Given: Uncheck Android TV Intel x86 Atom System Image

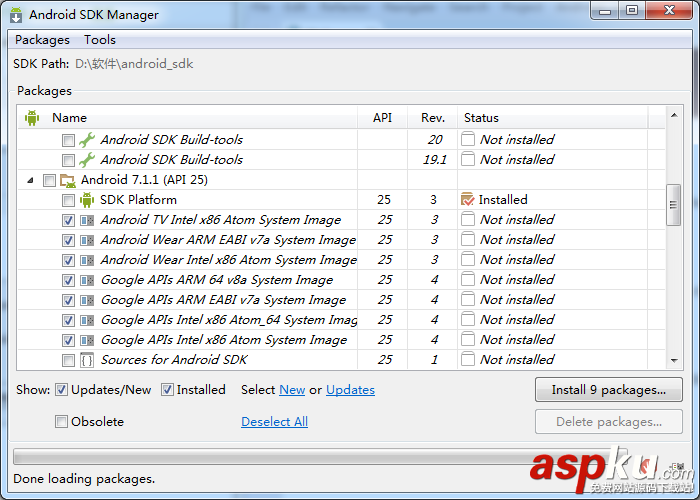Looking at the screenshot, I should (x=68, y=221).
